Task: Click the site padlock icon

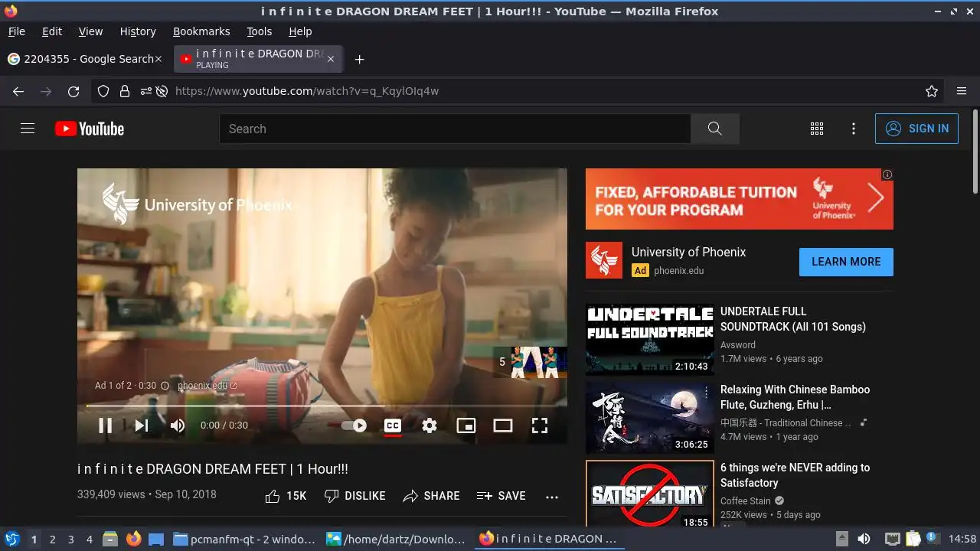Action: [x=125, y=91]
